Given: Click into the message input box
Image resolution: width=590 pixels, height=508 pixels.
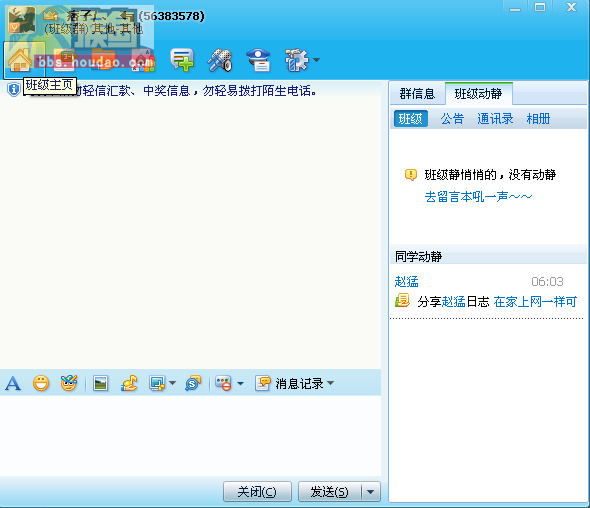Looking at the screenshot, I should tap(190, 436).
